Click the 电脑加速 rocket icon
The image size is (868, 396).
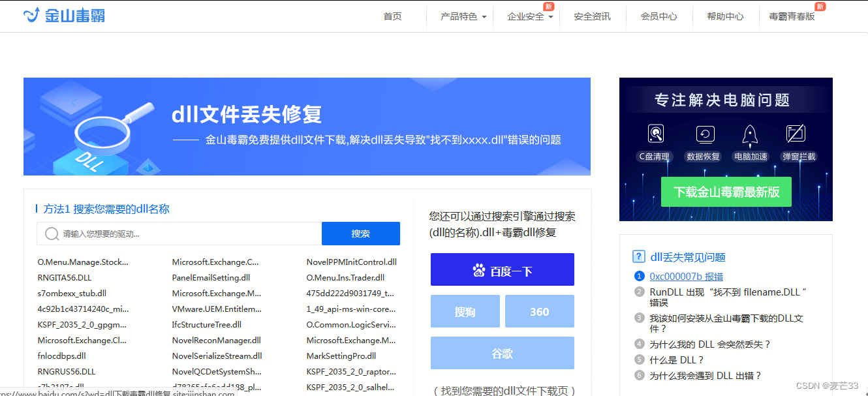click(750, 134)
